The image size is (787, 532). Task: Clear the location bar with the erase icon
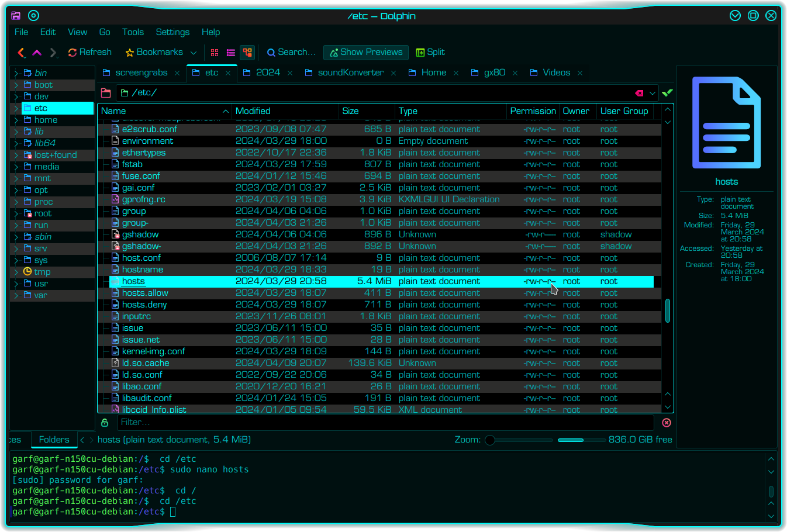(x=639, y=93)
